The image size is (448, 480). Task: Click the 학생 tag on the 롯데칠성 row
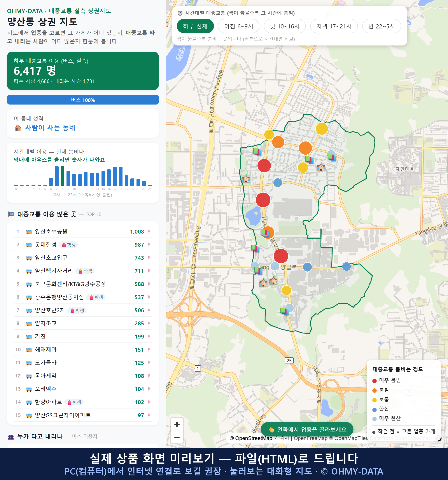[69, 245]
